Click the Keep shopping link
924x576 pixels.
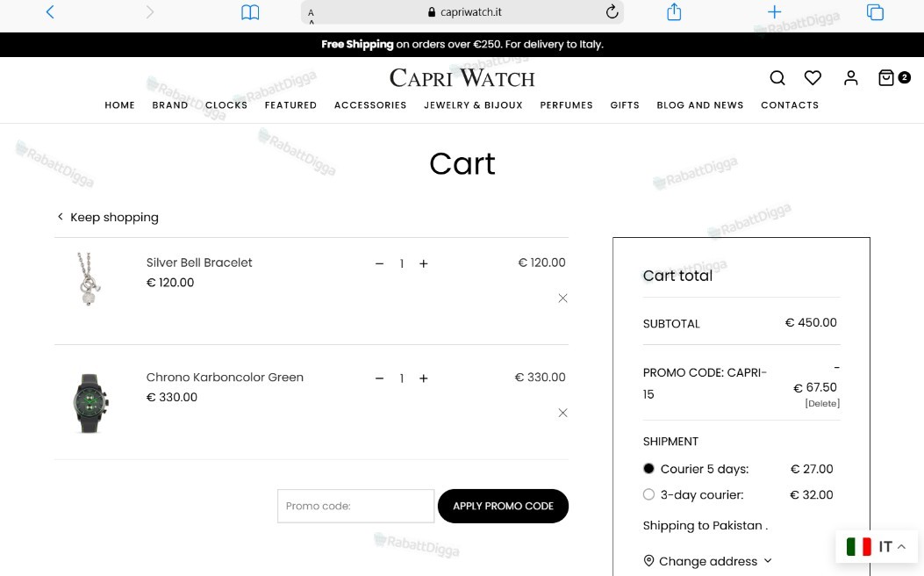point(108,217)
